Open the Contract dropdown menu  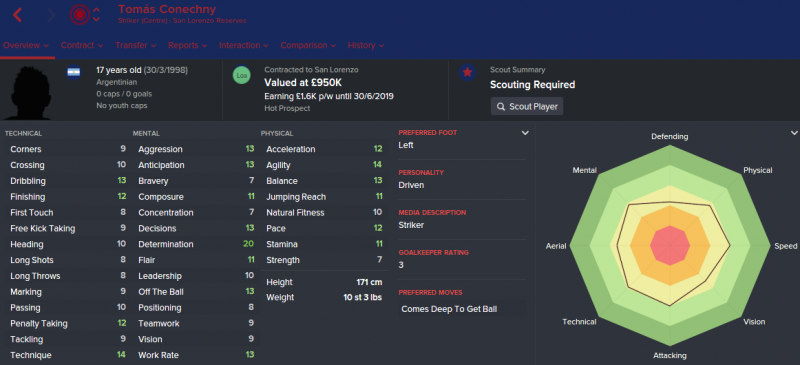coord(82,45)
